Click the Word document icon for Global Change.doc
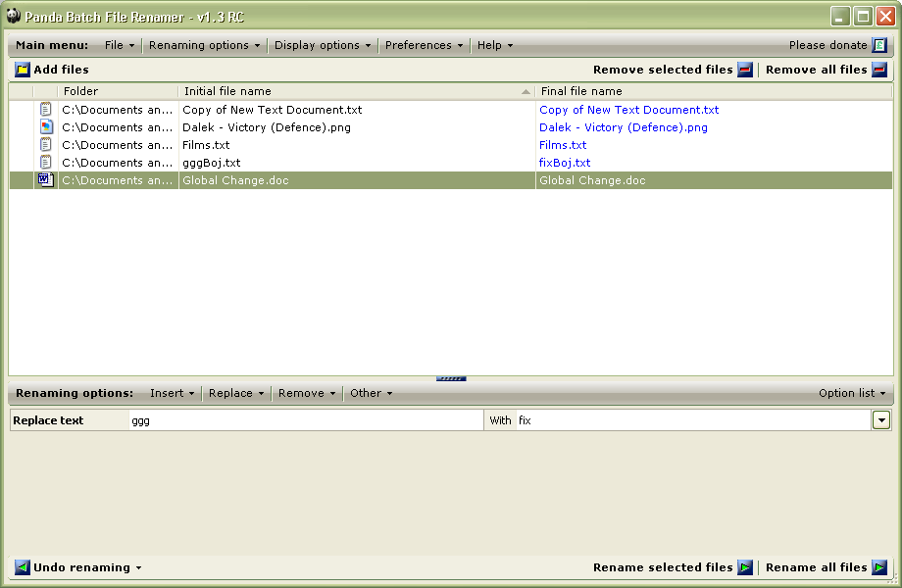Screen dimensions: 902x588 [x=46, y=180]
